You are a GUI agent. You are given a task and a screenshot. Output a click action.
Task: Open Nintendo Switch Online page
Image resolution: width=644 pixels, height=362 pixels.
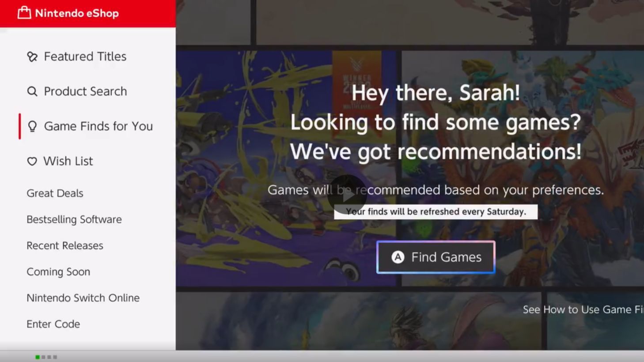(x=83, y=298)
